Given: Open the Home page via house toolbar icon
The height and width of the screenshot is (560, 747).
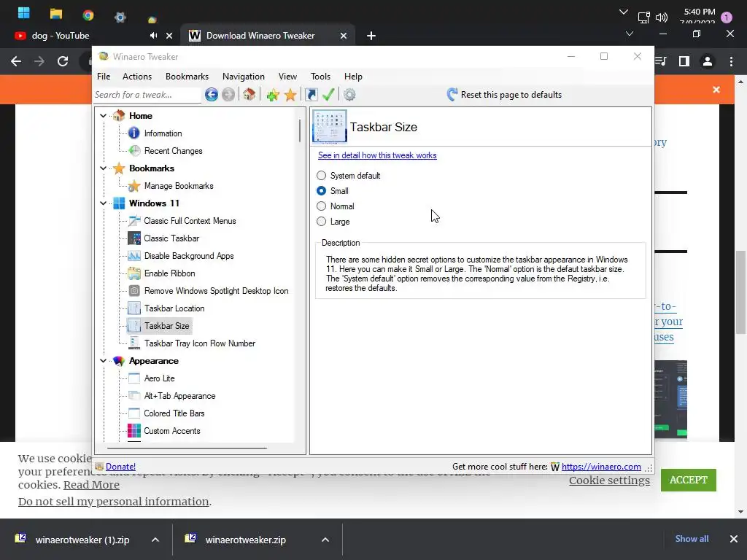Looking at the screenshot, I should [249, 94].
